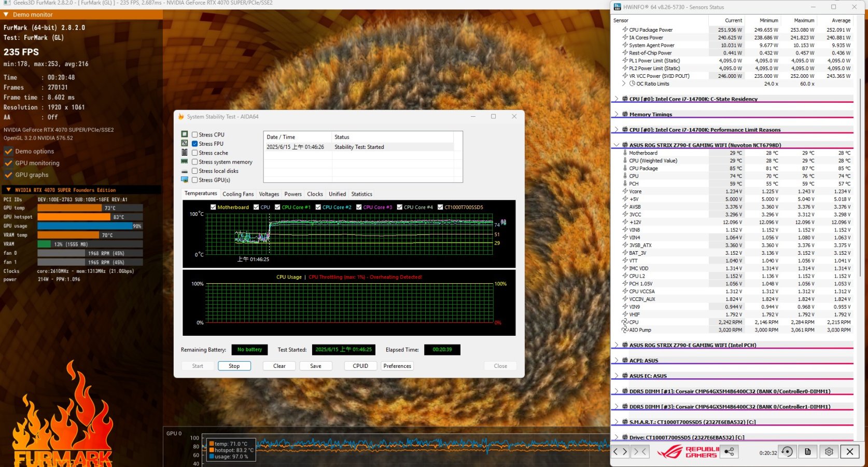
Task: Click the AIDA64 flame icon in title bar
Action: [181, 117]
